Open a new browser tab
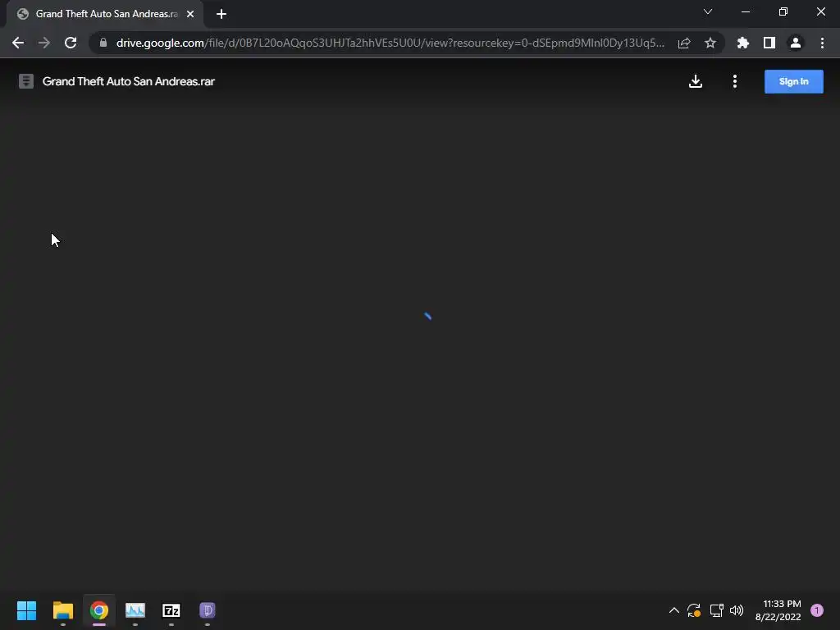Screen dimensions: 840x630 click(x=221, y=14)
